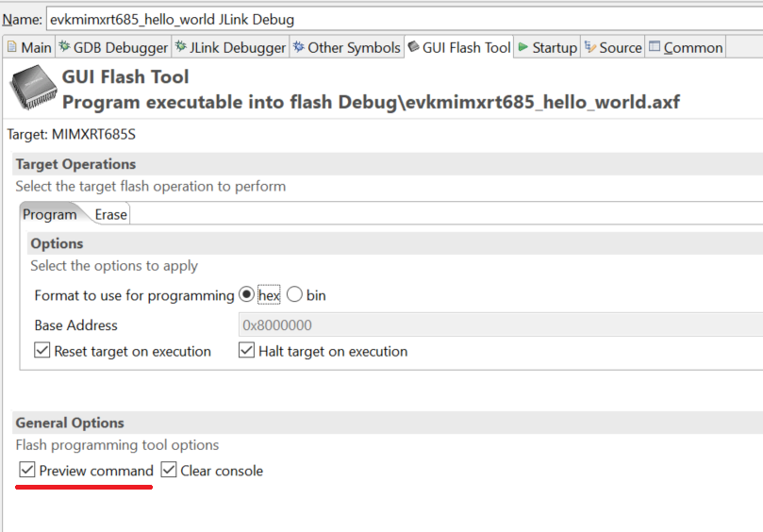Toggle Reset target on execution

tap(41, 351)
